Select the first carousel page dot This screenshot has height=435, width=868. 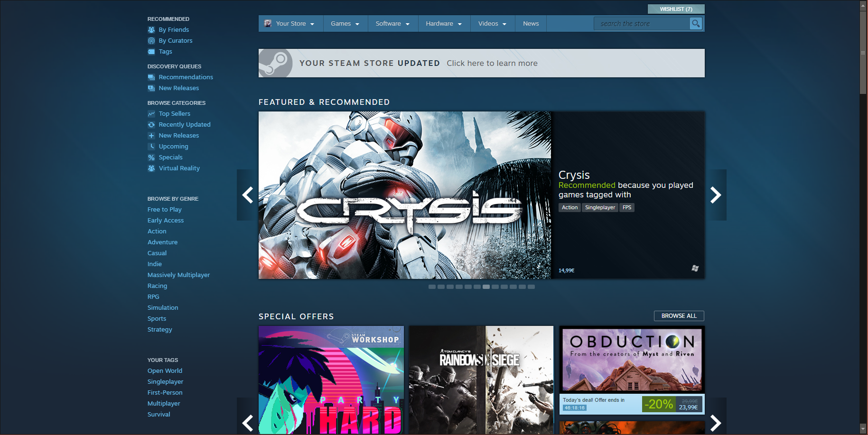click(x=432, y=287)
